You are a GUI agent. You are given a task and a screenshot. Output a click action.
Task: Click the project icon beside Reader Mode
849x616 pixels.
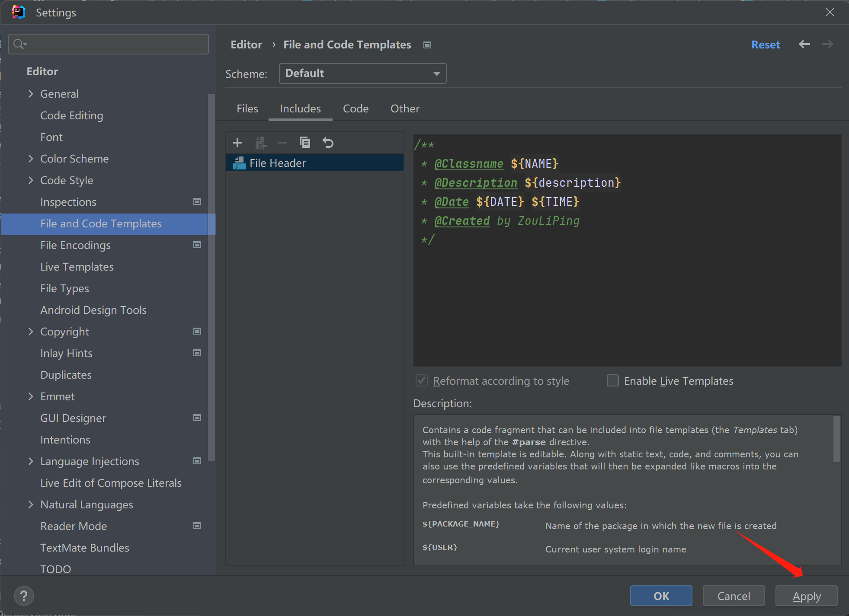pos(197,526)
